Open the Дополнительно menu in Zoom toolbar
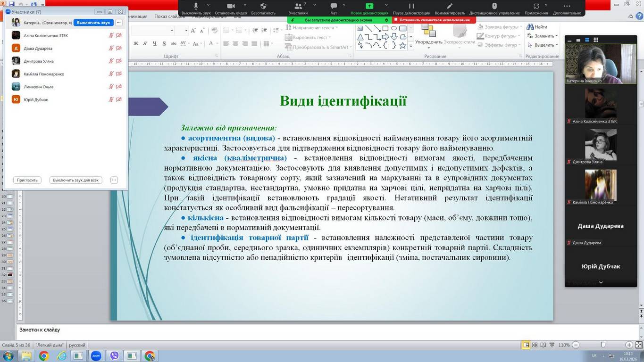 click(x=567, y=6)
